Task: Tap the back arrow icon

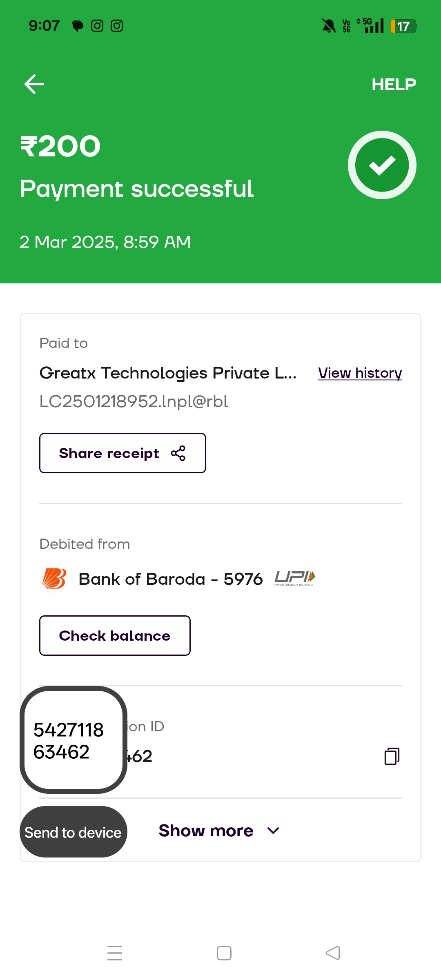Action: point(34,84)
